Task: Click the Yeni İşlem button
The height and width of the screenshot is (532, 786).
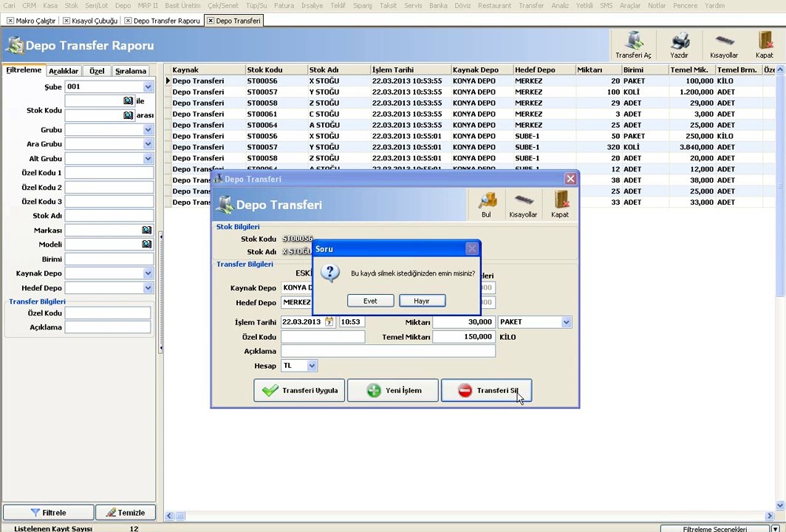Action: click(x=393, y=391)
